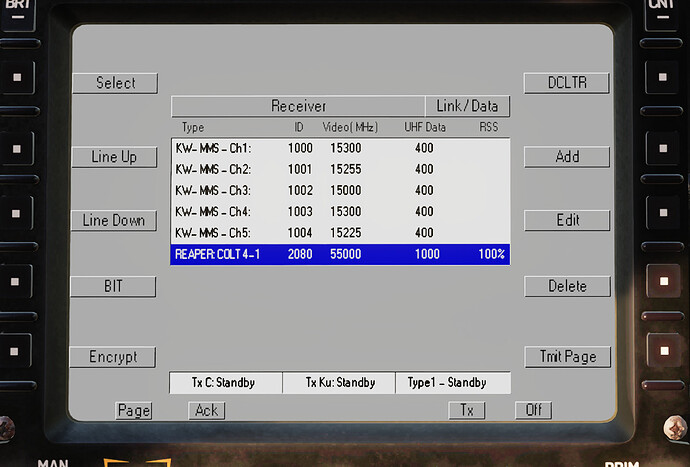Select the KW-MMS-Ch3 receiver row

340,190
